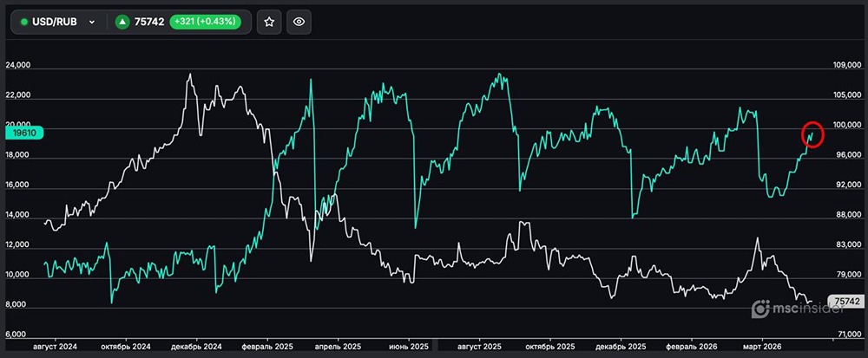Click the 8,000 left axis label
Image resolution: width=868 pixels, height=358 pixels.
click(17, 304)
